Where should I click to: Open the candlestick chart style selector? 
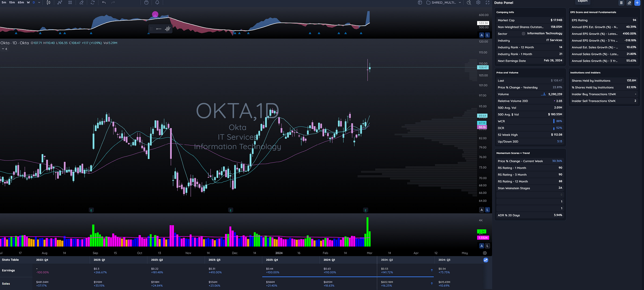pos(48,2)
